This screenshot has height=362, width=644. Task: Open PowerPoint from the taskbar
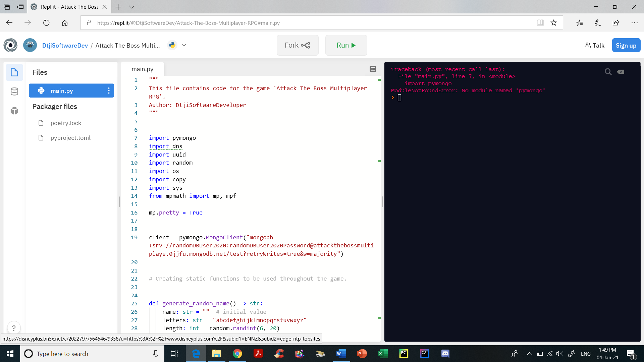[362, 354]
